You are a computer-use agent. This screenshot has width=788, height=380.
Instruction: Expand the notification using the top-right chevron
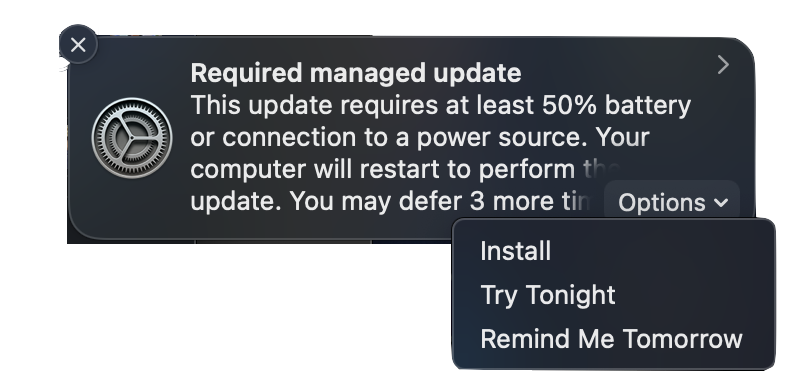[x=723, y=64]
